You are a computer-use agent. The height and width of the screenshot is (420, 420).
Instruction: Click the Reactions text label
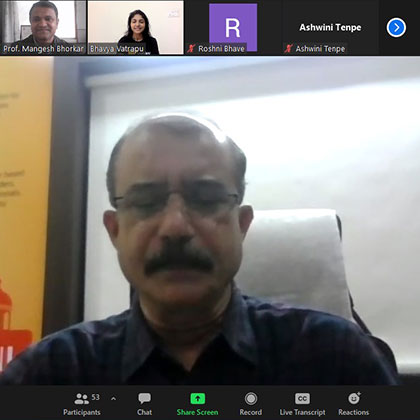[x=354, y=412]
